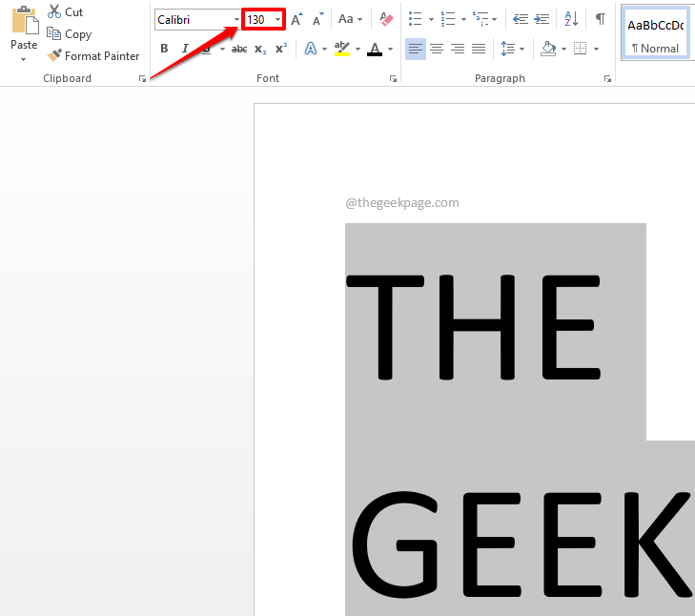Sort the selected paragraphs alphabetically
This screenshot has width=695, height=616.
point(571,19)
